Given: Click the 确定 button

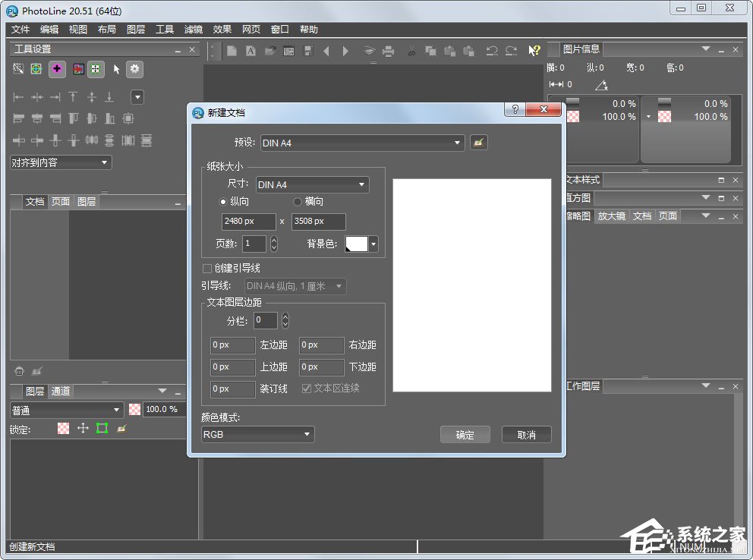Looking at the screenshot, I should pyautogui.click(x=465, y=435).
